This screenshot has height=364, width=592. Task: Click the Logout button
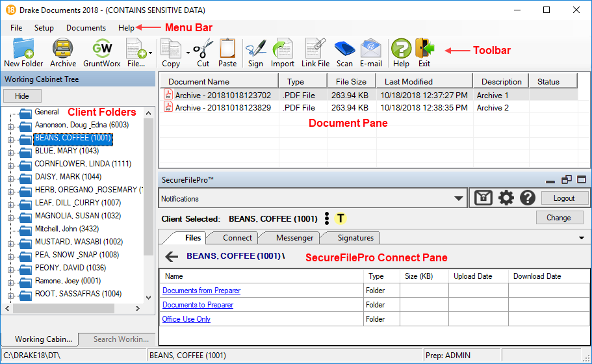coord(563,198)
